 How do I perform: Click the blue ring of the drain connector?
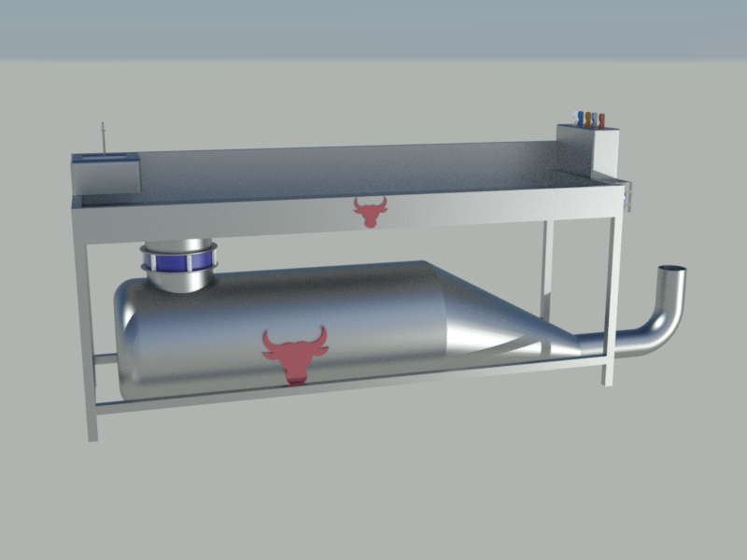[x=178, y=261]
